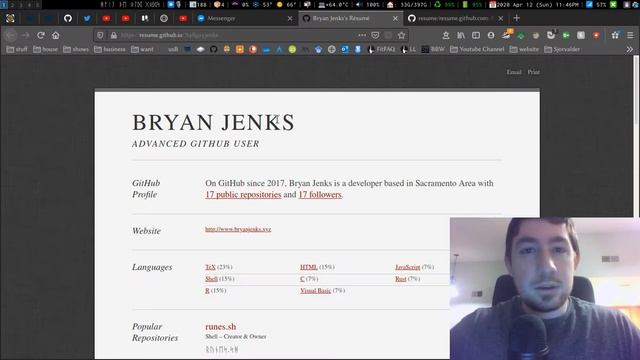Select workspace 1 in the status bar

tap(4, 4)
